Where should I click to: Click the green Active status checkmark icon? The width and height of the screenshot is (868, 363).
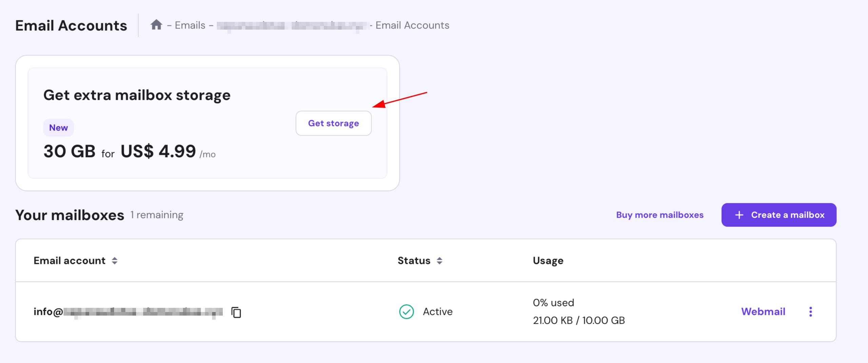[x=406, y=312]
